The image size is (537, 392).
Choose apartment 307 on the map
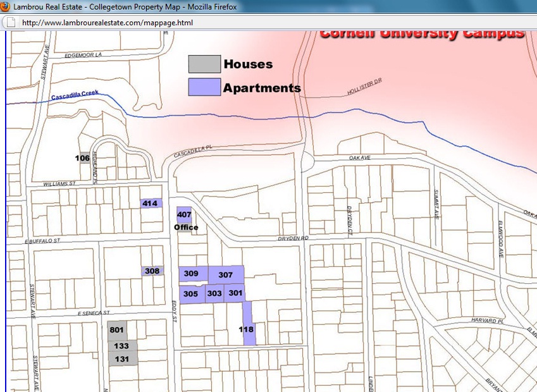[x=226, y=275]
